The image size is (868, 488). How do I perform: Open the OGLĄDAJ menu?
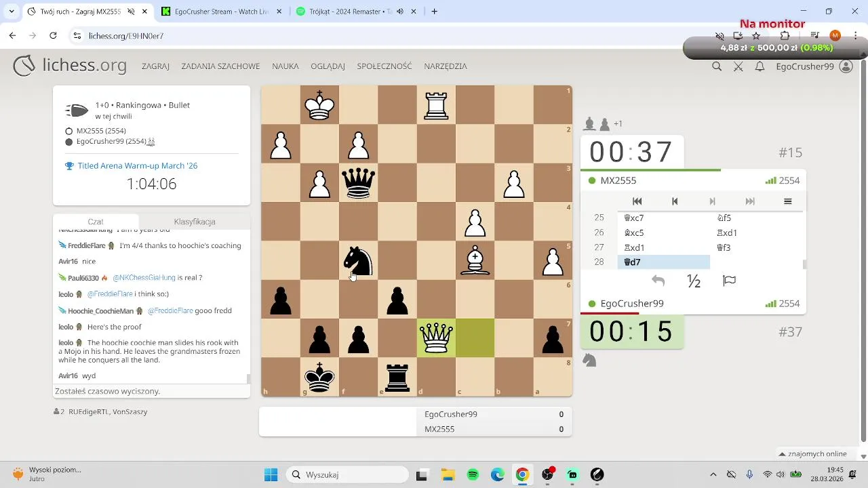[328, 66]
